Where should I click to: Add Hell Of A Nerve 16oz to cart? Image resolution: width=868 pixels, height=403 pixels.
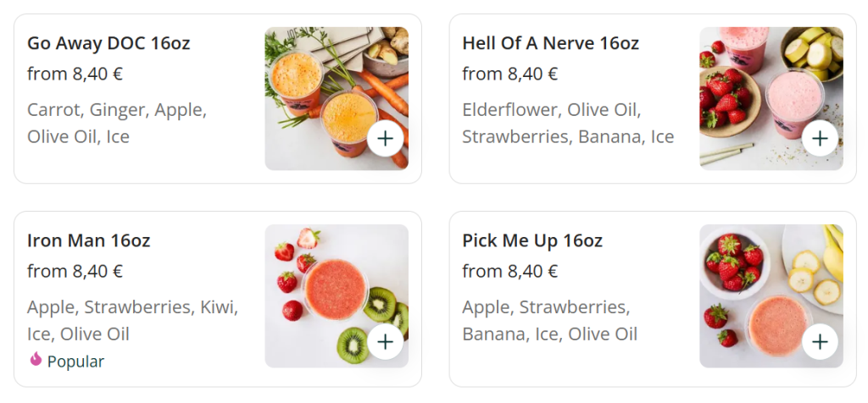point(820,138)
